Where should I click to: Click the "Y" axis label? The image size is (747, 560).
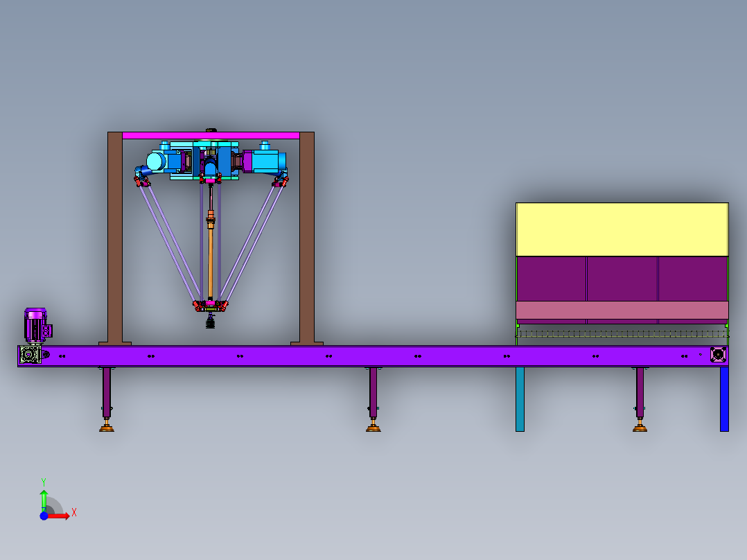[x=44, y=482]
